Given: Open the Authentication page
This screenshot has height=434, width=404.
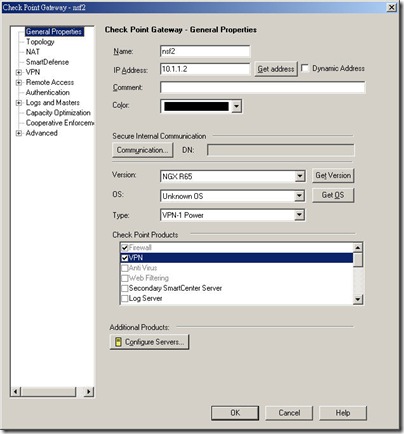Looking at the screenshot, I should pyautogui.click(x=48, y=92).
